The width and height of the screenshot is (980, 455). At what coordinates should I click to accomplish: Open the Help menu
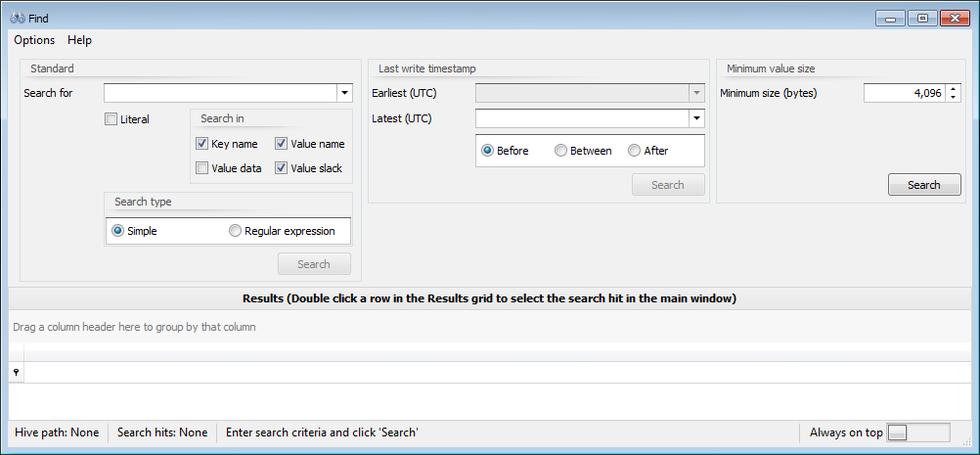tap(79, 40)
